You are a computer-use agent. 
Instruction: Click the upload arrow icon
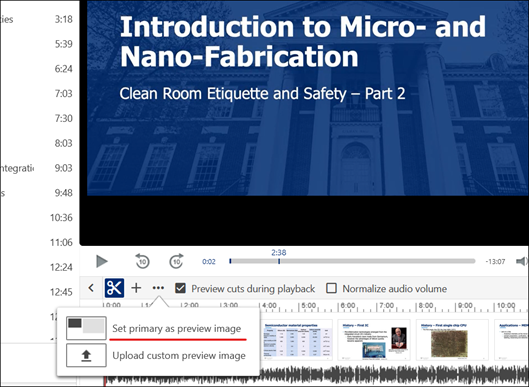click(x=86, y=355)
